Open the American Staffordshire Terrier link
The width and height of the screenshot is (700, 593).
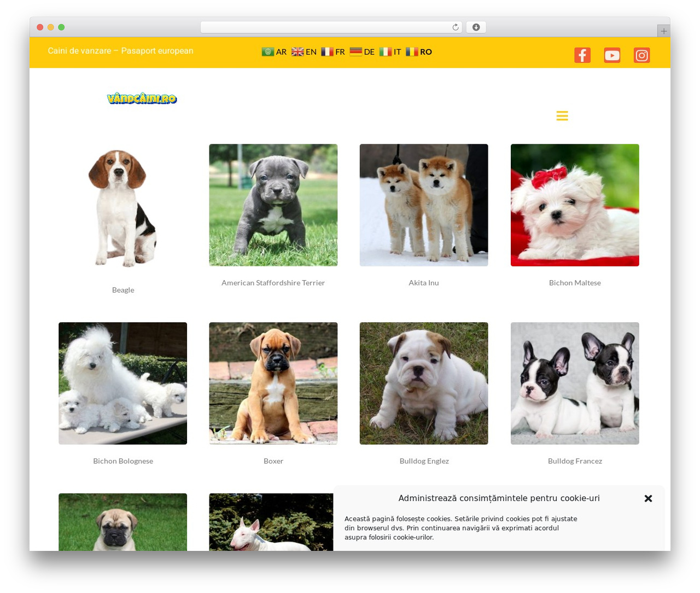click(273, 283)
